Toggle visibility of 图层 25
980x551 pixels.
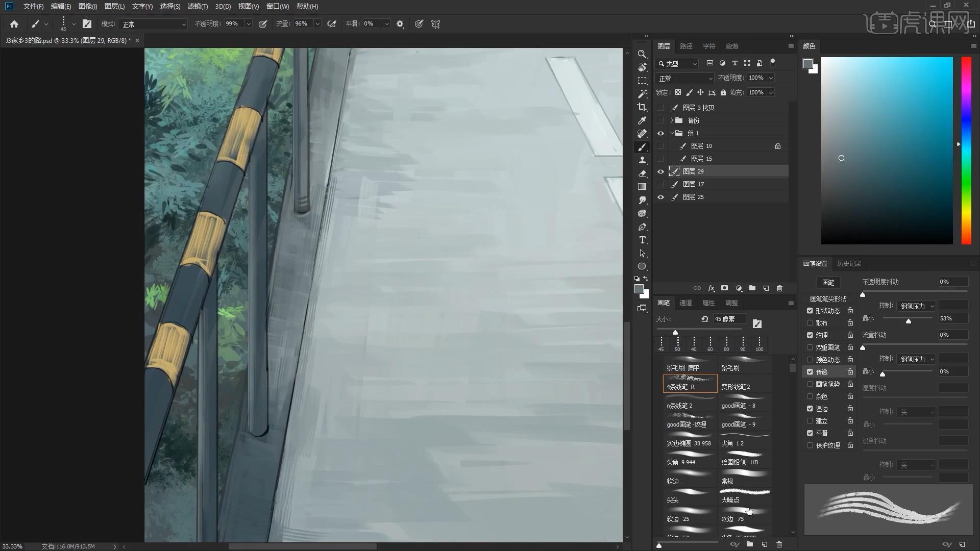pyautogui.click(x=660, y=197)
